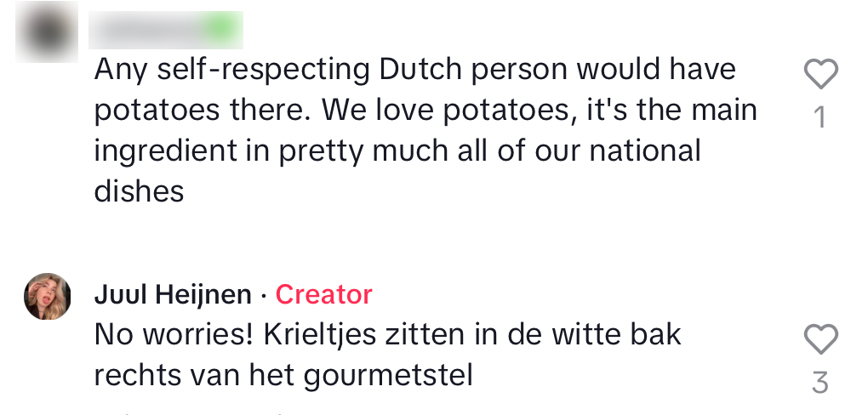Select the line starting 'Any self-respecting Dutch'
The image size is (868, 415).
click(x=414, y=69)
